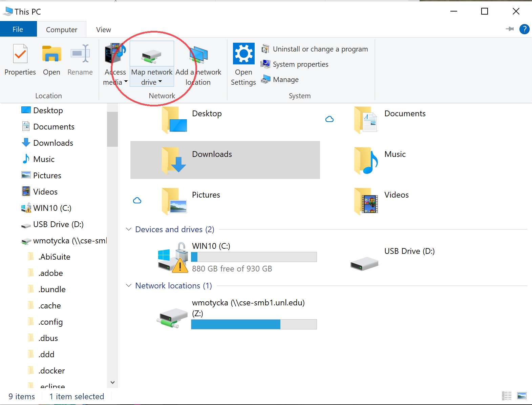Collapse the Devices and drives section

pyautogui.click(x=129, y=229)
